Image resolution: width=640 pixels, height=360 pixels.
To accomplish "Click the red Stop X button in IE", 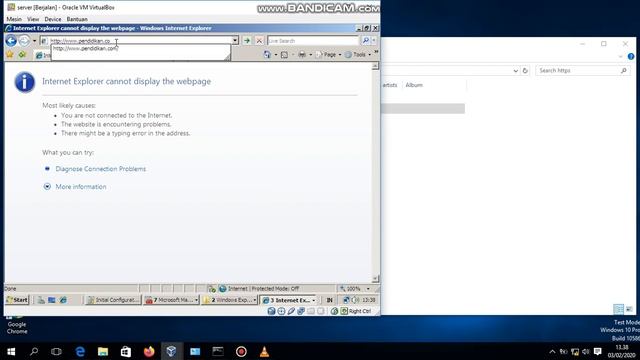I will click(259, 40).
